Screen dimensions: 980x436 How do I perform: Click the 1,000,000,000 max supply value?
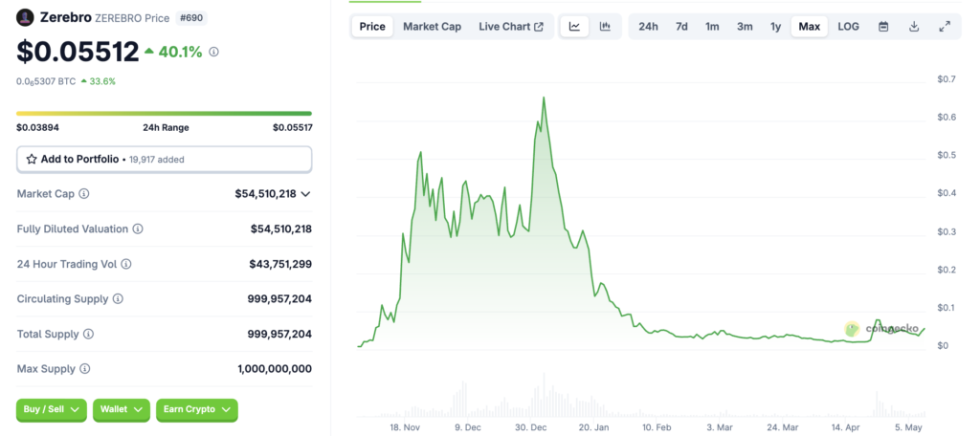point(275,369)
